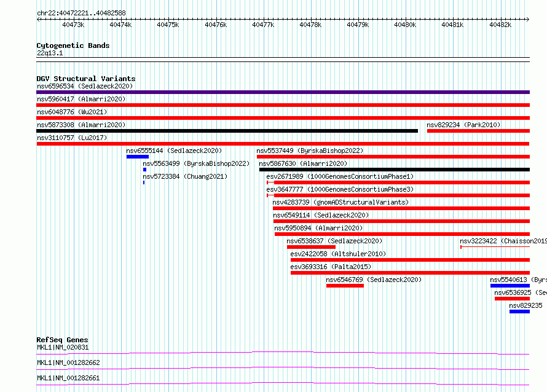Click the tiny blue nsv5723384 marker
The height and width of the screenshot is (392, 547).
coord(144,182)
